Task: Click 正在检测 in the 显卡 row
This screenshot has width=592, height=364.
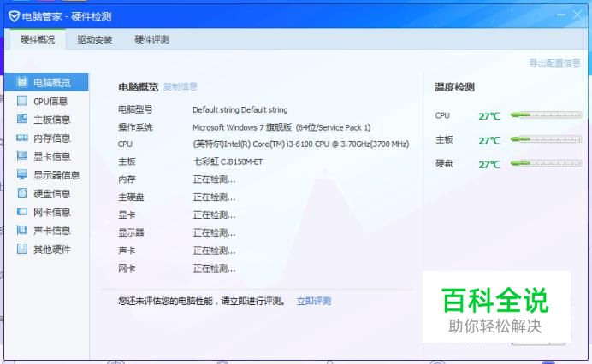Action: (x=214, y=215)
